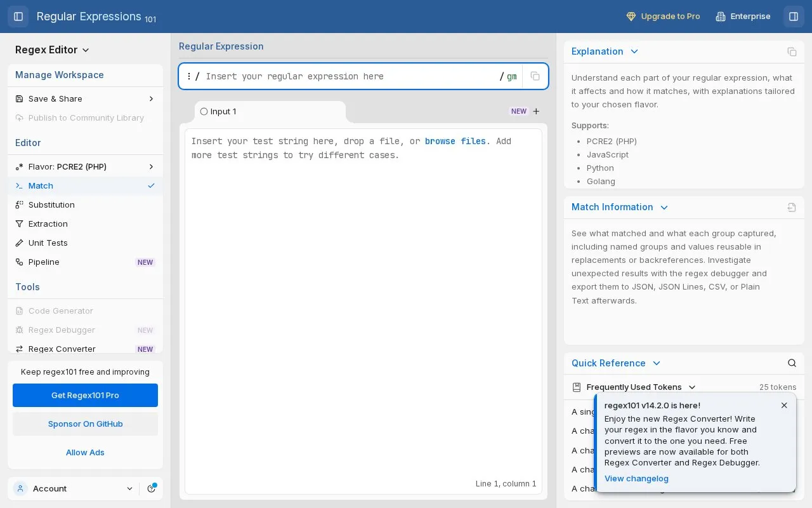The width and height of the screenshot is (812, 508).
Task: Add a new test input tab
Action: pos(536,111)
